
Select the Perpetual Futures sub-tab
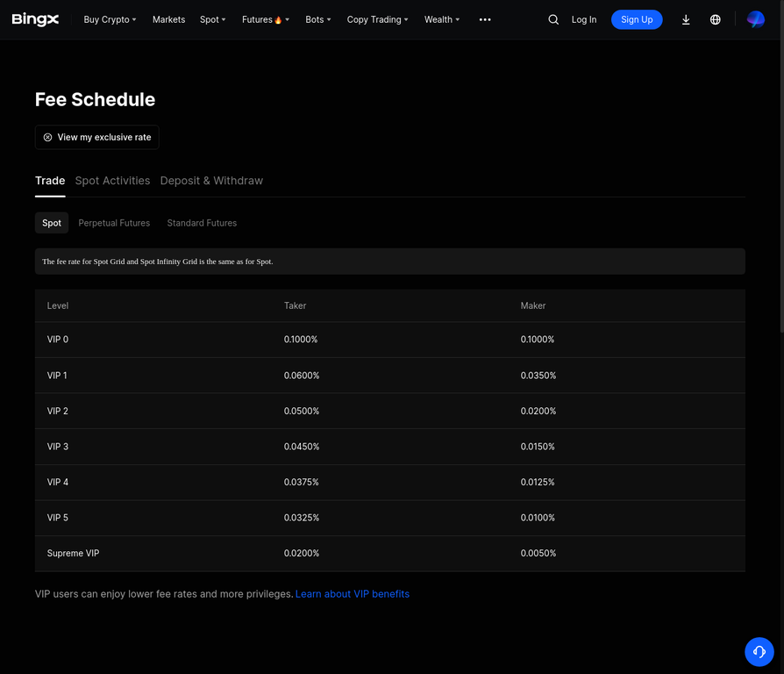click(114, 223)
